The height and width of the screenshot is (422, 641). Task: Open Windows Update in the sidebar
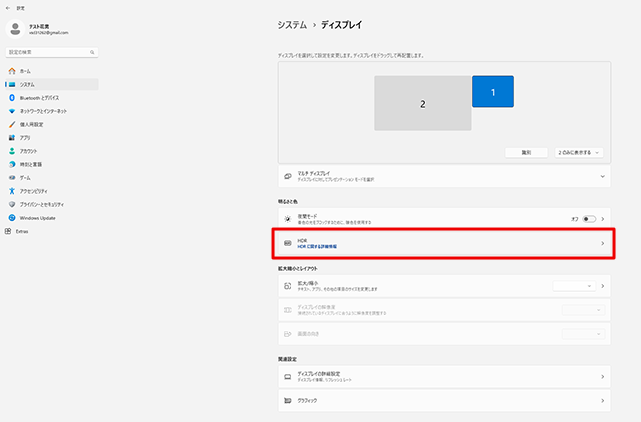36,216
